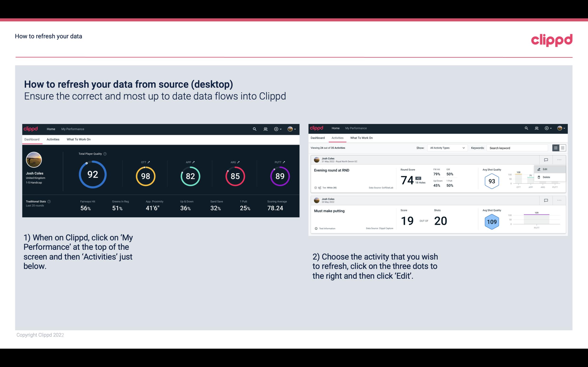
Task: Click the search icon on dashboard
Action: [x=254, y=128]
